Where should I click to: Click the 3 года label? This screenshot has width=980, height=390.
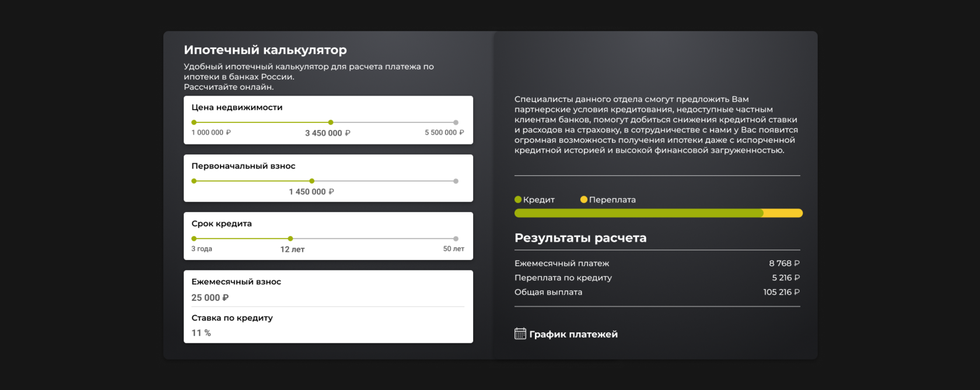coord(202,249)
